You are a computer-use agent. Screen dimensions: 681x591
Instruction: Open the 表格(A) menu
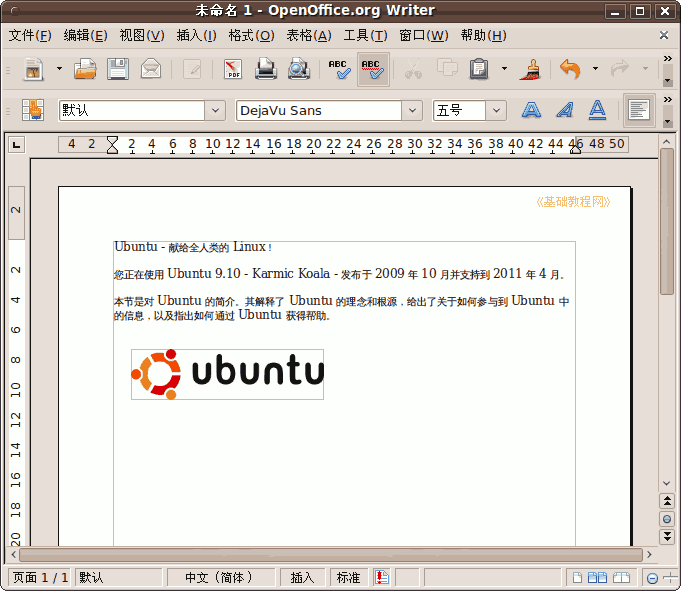[x=309, y=36]
